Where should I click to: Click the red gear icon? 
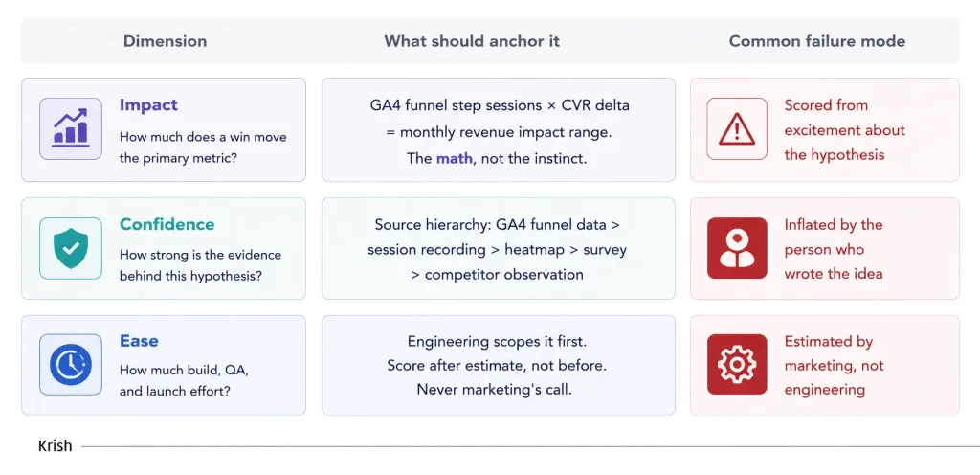click(737, 364)
